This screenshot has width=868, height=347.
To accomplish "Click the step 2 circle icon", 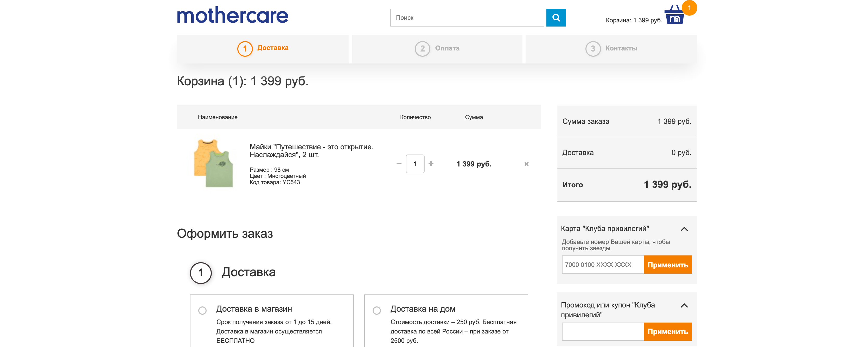I will pos(422,49).
